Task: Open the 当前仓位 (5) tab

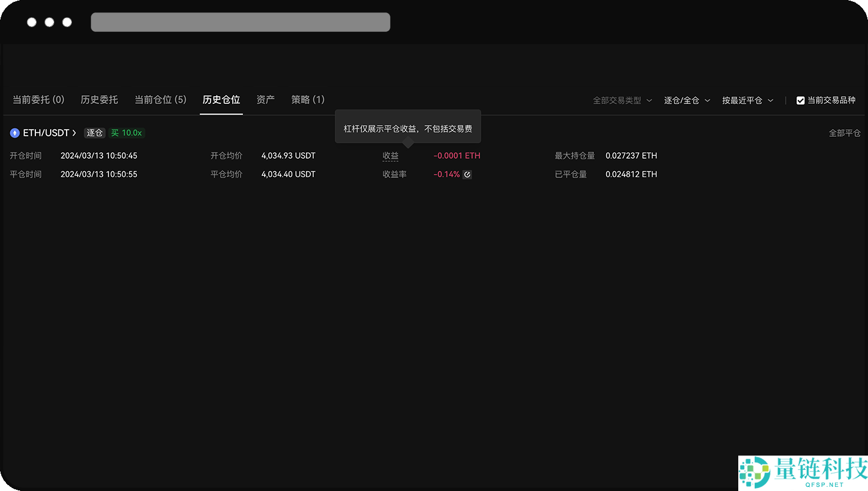Action: pos(160,100)
